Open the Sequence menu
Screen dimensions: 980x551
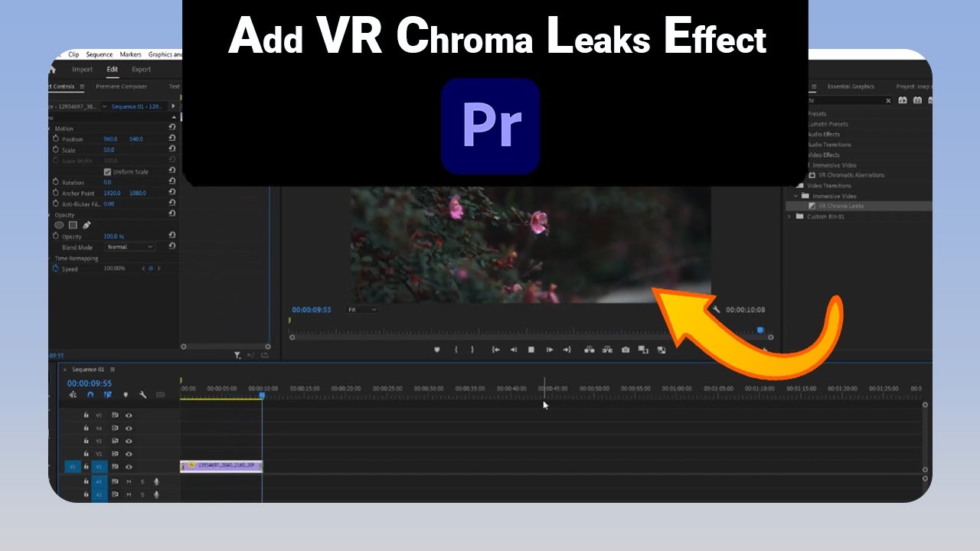coord(100,54)
